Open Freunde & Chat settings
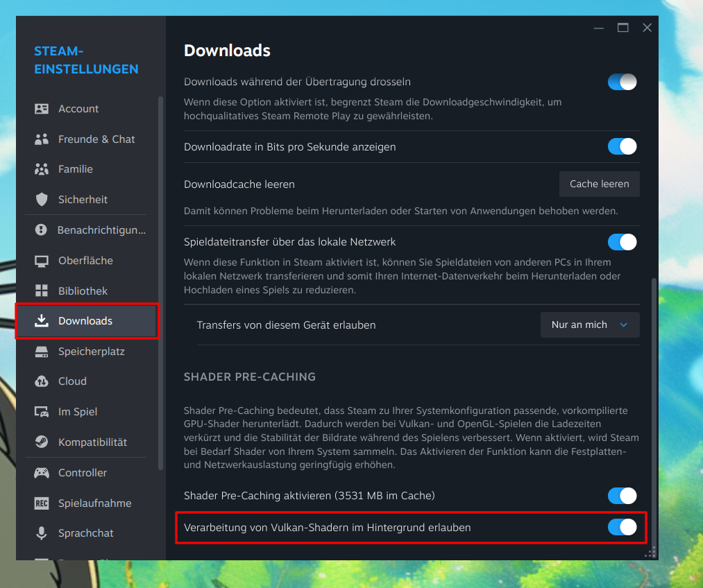The height and width of the screenshot is (588, 703). click(x=86, y=139)
